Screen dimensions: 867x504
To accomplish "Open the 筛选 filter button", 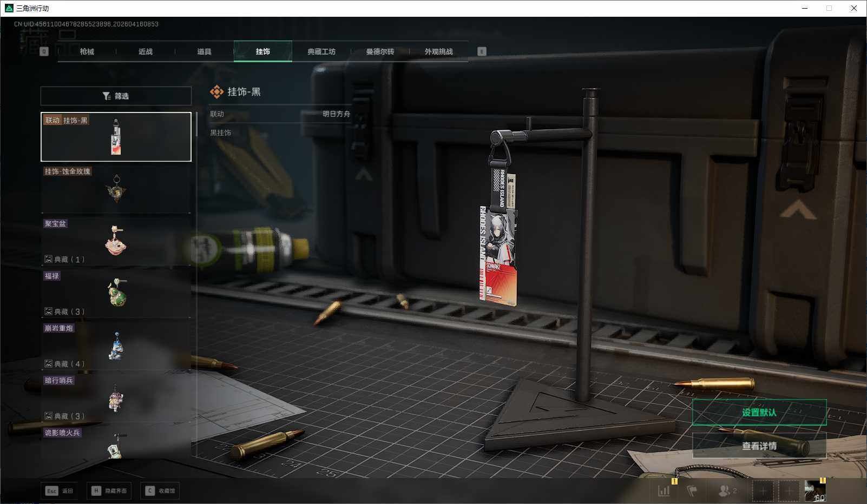I will tap(116, 96).
